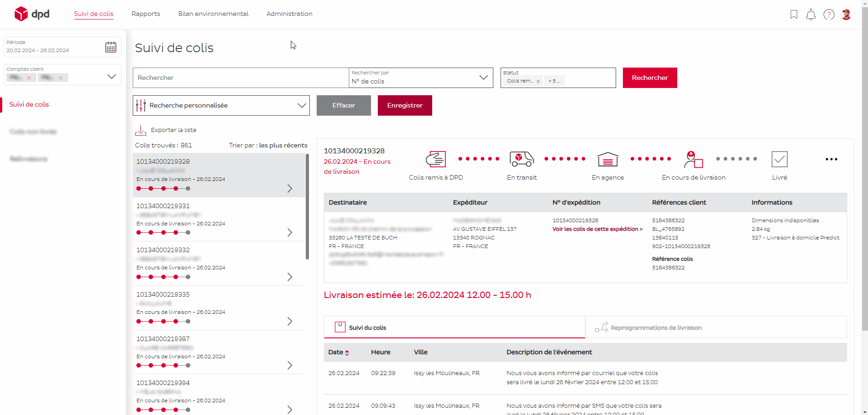Image resolution: width=868 pixels, height=415 pixels.
Task: Open the Rapports menu
Action: coord(145,14)
